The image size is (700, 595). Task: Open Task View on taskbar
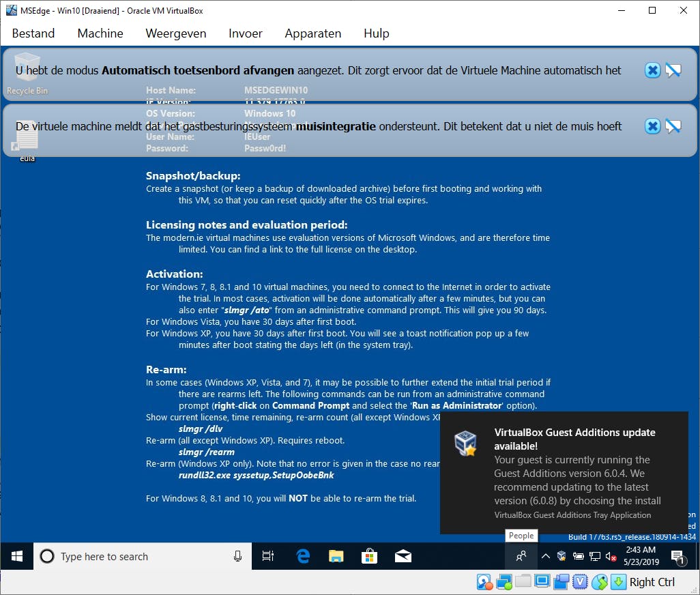[268, 556]
